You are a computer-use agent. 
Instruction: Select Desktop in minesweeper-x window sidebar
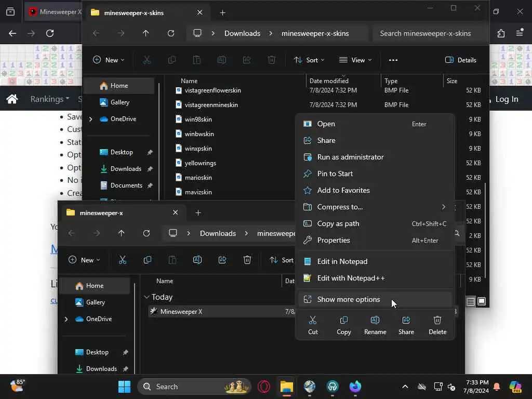pos(95,353)
